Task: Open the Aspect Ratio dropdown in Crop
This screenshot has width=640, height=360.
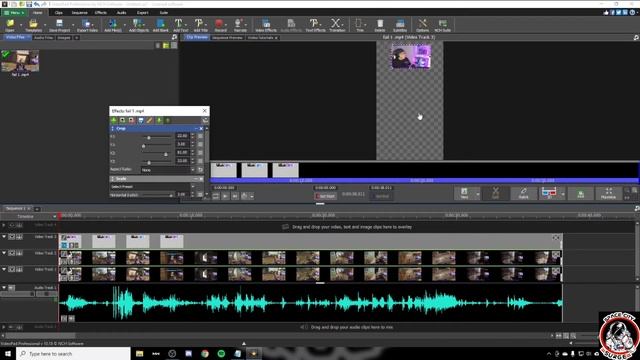Action: (x=168, y=170)
